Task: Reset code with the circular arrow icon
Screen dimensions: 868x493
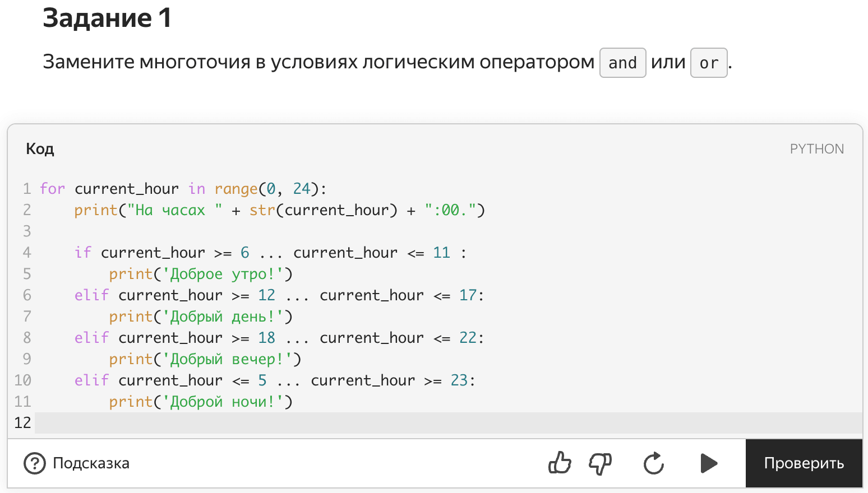Action: click(x=654, y=463)
